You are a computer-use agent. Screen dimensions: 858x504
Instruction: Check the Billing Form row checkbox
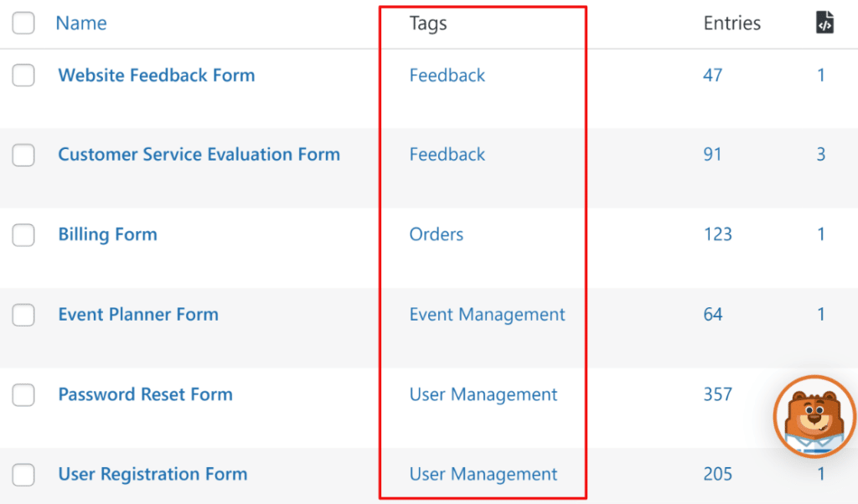click(23, 235)
